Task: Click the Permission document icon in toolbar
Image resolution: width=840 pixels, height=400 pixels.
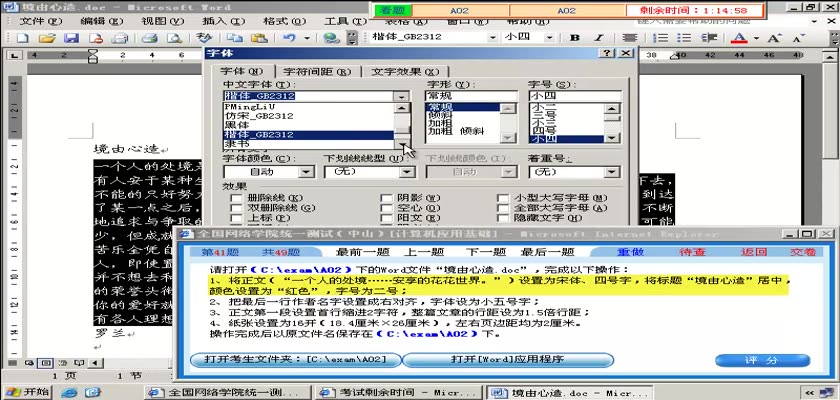Action: 95,38
